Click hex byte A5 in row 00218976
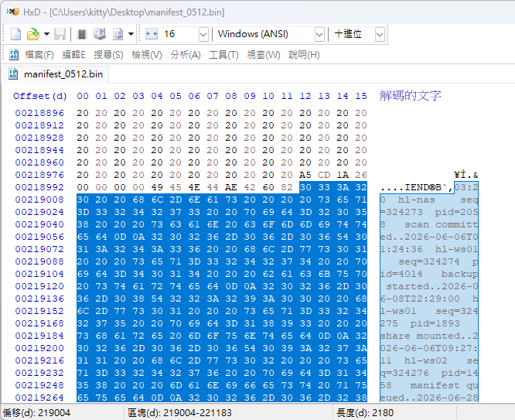Image resolution: width=515 pixels, height=420 pixels. [x=305, y=175]
